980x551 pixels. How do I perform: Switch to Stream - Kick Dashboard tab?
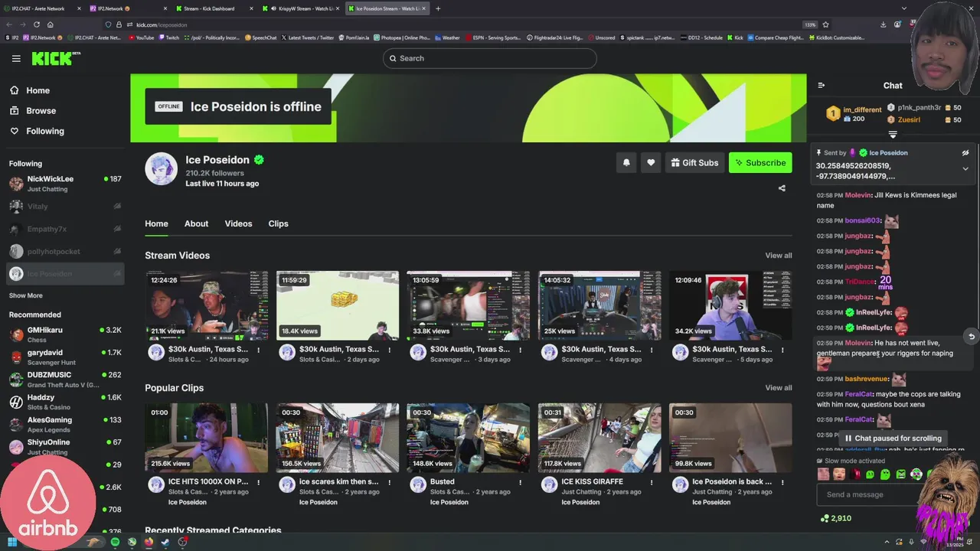(x=213, y=8)
